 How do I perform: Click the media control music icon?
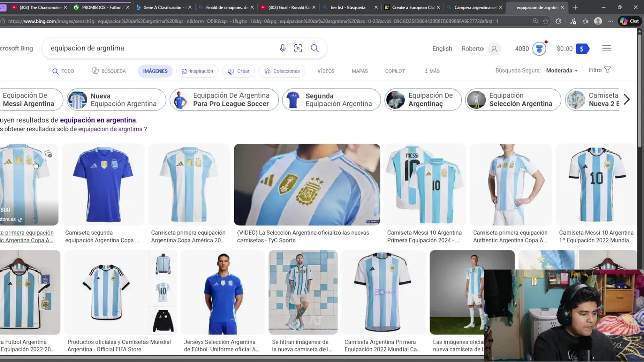point(573,21)
